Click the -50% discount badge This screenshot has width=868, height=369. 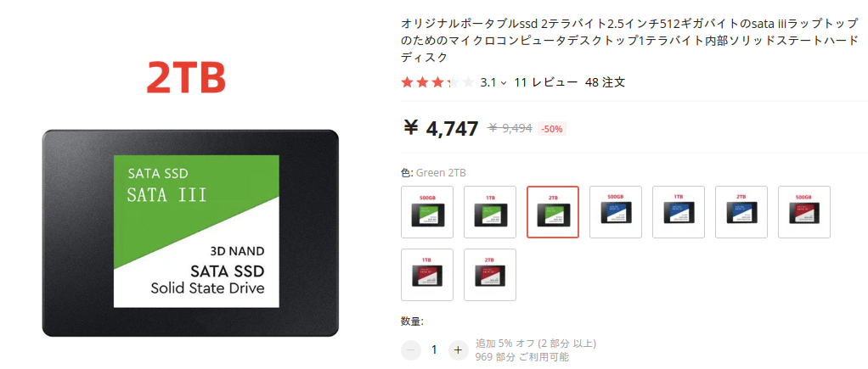point(552,129)
